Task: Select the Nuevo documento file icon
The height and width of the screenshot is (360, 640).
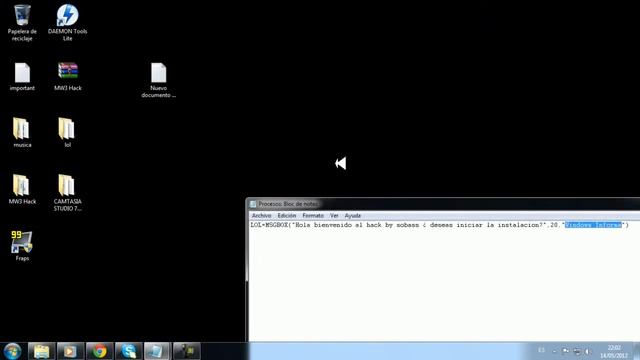Action: pyautogui.click(x=158, y=80)
